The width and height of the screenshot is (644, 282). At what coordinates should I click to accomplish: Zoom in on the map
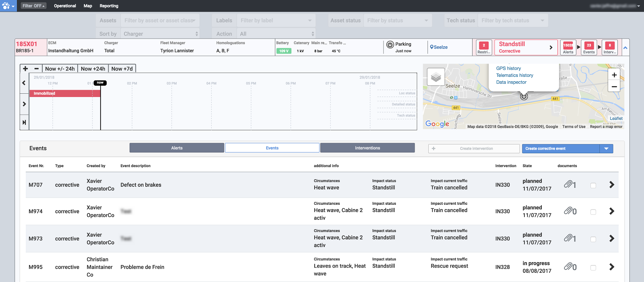click(614, 75)
